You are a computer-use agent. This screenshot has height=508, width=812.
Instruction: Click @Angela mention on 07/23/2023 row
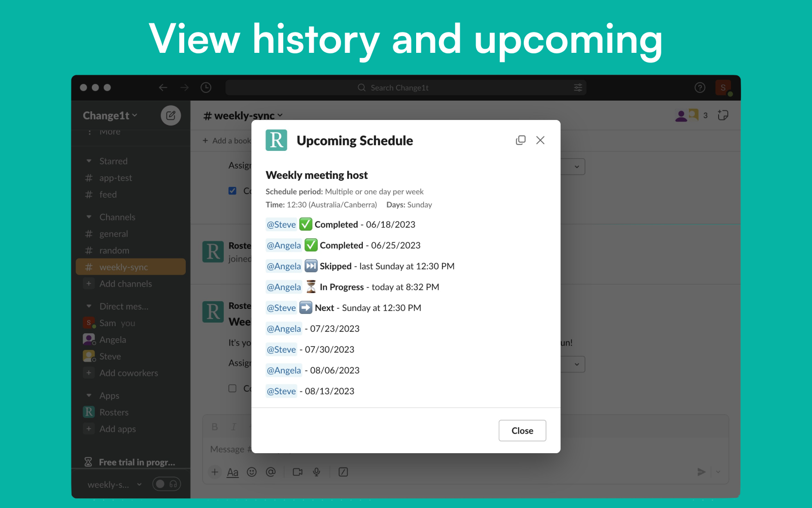(284, 329)
